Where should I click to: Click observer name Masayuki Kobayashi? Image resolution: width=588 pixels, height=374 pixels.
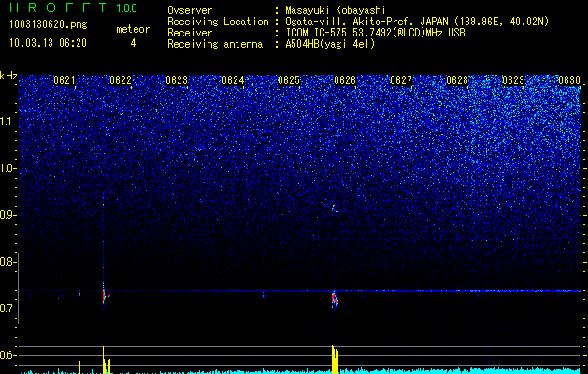click(335, 10)
